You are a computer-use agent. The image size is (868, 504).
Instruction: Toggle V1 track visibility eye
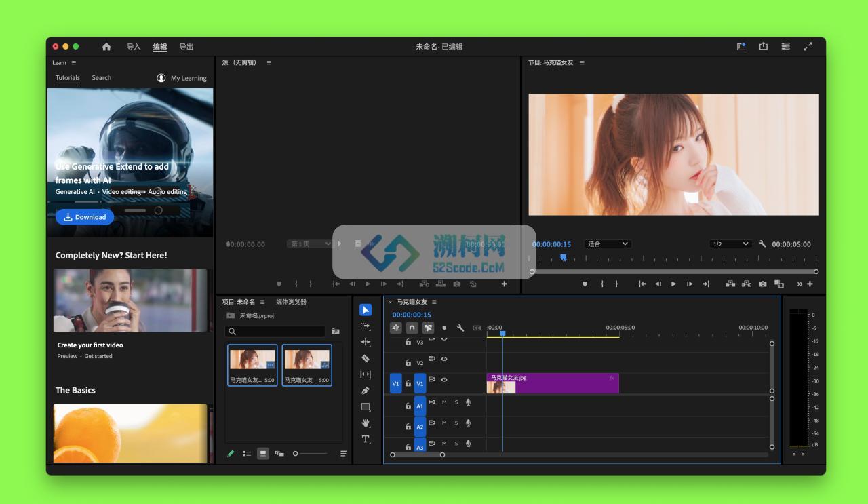444,380
